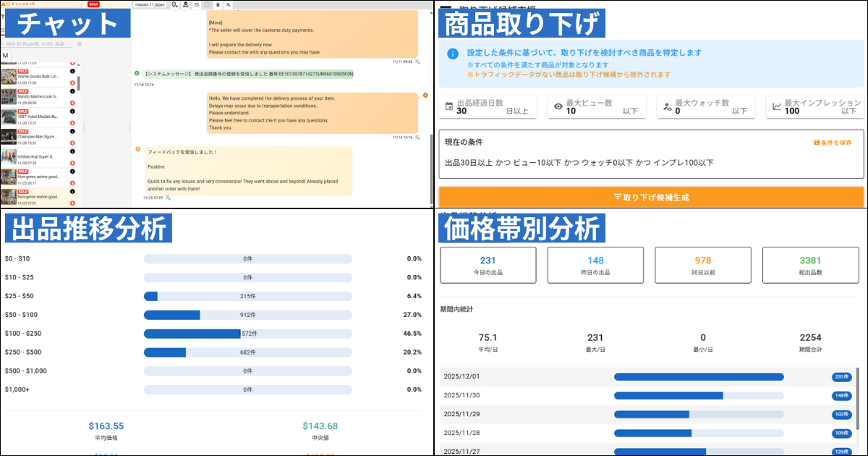Click the blue info icon in 商品取り下げ notice

[453, 54]
